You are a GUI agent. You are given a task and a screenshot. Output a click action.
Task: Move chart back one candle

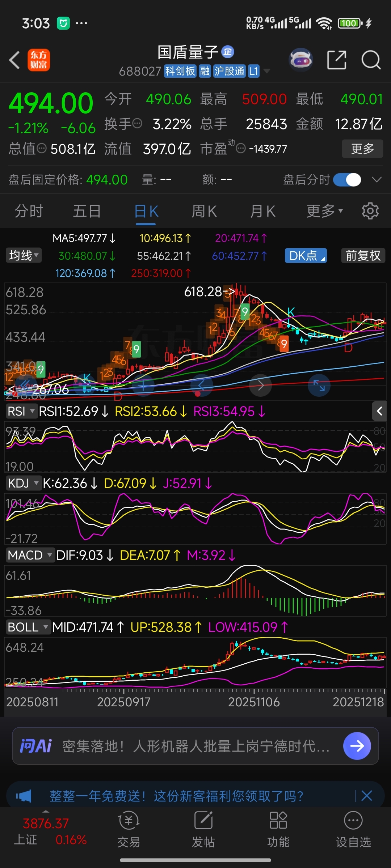(202, 386)
